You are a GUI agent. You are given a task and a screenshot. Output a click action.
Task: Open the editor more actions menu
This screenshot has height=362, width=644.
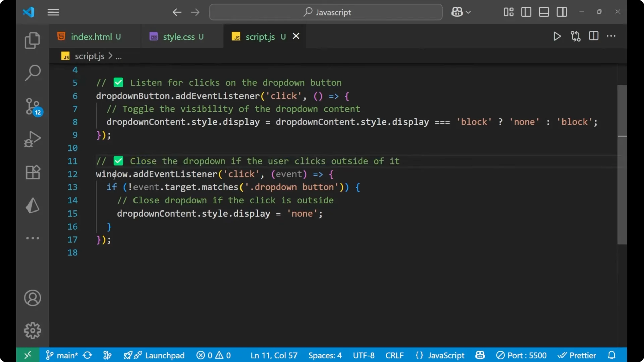(611, 36)
